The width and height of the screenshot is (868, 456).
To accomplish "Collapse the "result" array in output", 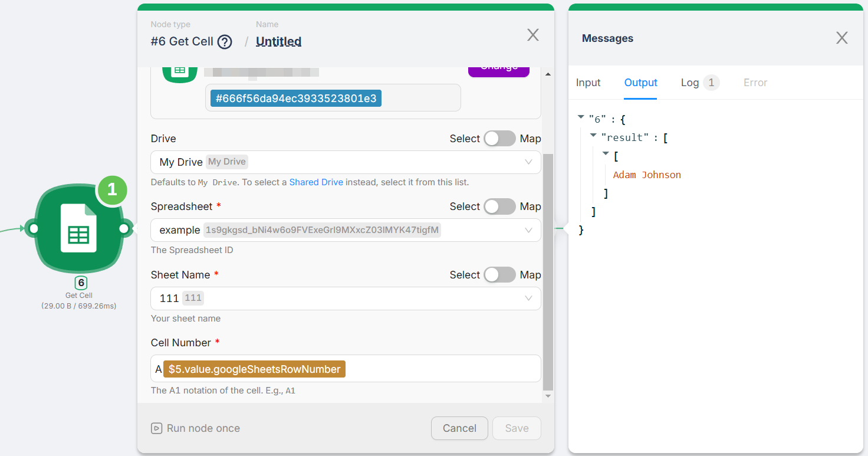I will click(593, 136).
